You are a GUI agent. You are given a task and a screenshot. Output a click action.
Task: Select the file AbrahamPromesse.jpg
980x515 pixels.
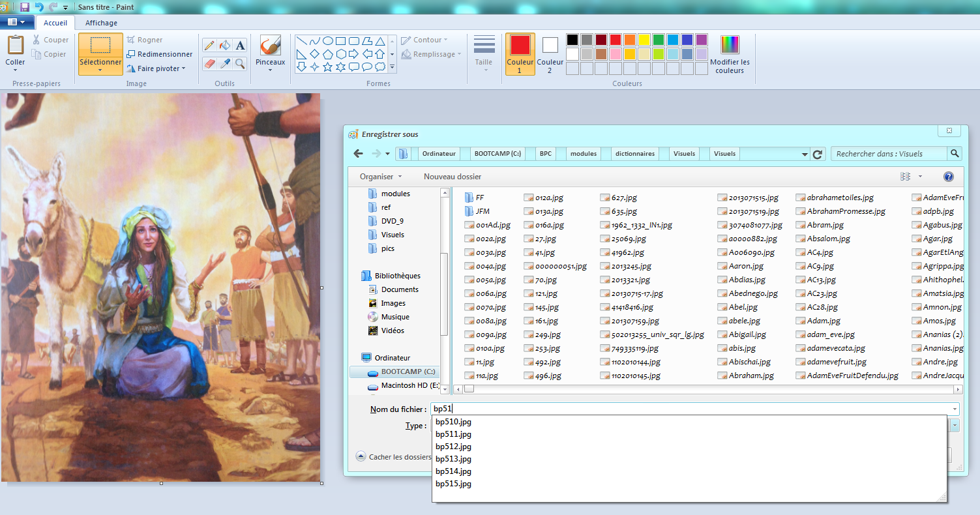click(x=840, y=211)
